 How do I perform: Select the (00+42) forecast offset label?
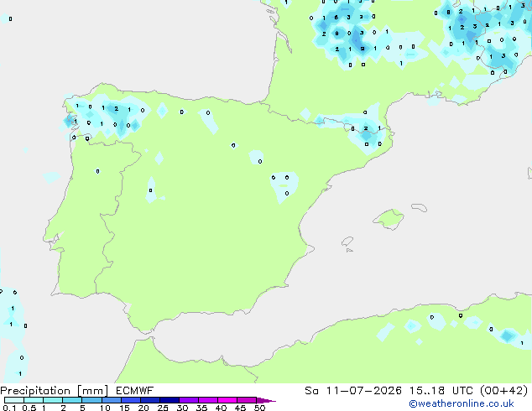tap(503, 391)
